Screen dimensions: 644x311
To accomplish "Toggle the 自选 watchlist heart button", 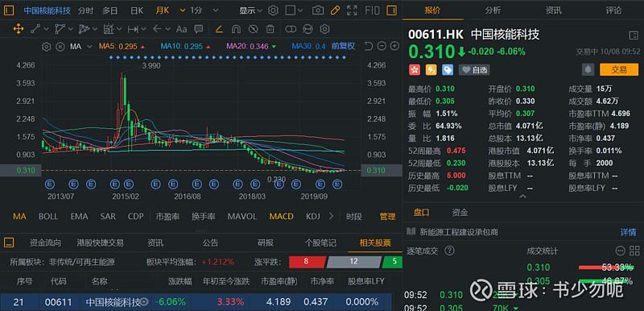I will (x=474, y=70).
